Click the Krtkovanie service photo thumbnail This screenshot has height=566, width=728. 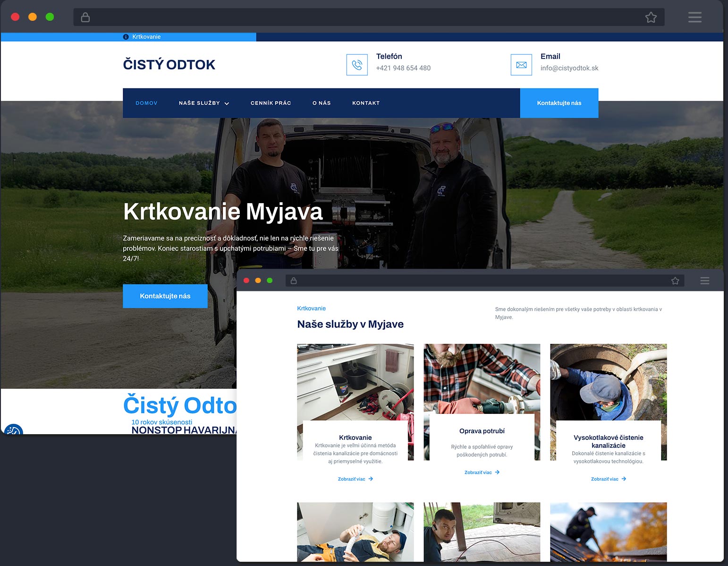click(x=355, y=378)
